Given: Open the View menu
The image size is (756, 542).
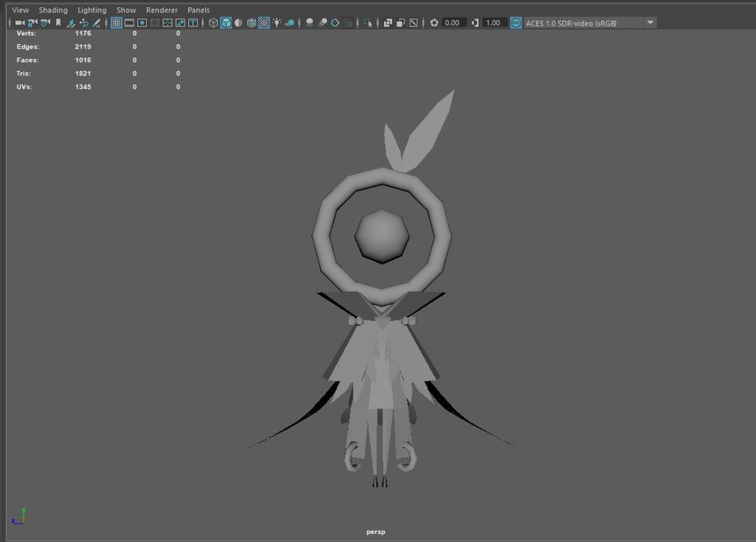Looking at the screenshot, I should point(20,10).
